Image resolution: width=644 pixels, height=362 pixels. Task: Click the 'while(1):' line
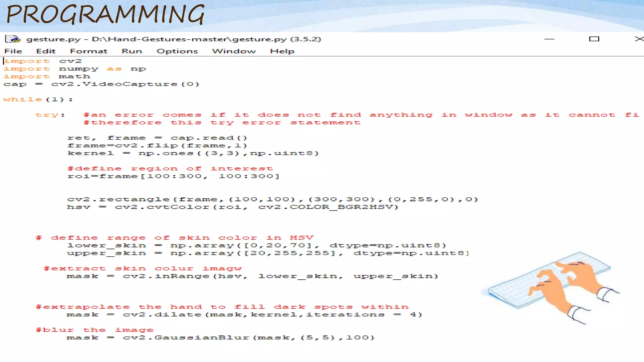click(x=38, y=100)
